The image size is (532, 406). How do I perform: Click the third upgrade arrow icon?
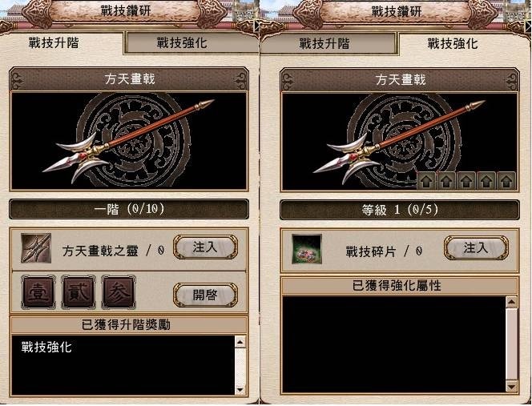[x=466, y=181]
